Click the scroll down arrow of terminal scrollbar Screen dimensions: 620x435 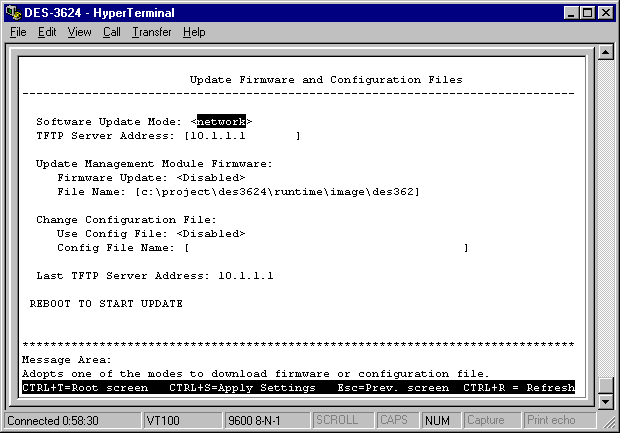click(605, 401)
